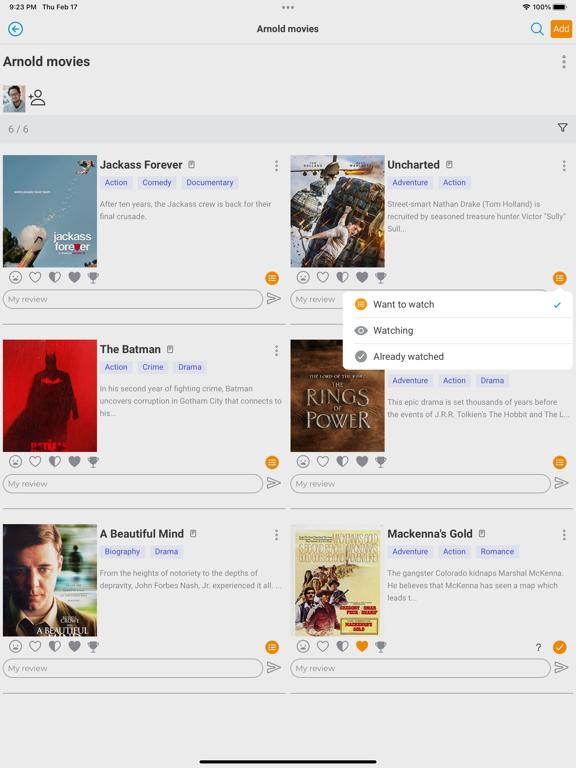The height and width of the screenshot is (768, 576).
Task: Rate Mackenna's Gold with half heart
Action: point(342,646)
